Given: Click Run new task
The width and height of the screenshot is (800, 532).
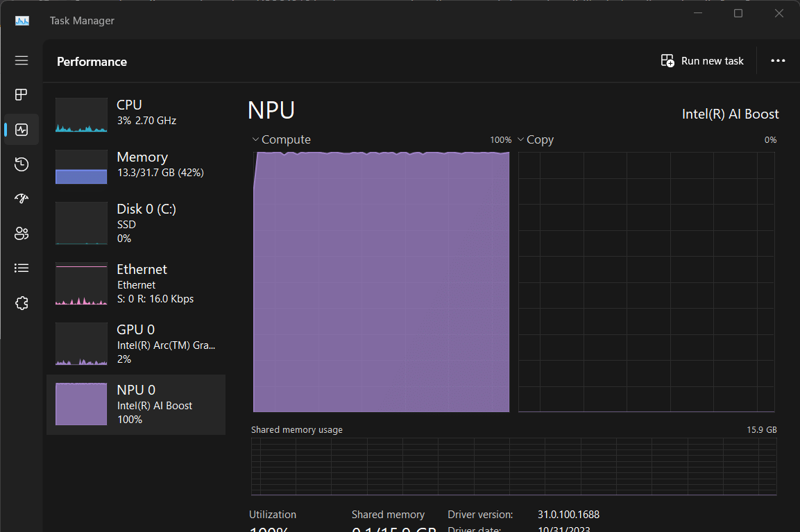Looking at the screenshot, I should pos(702,60).
